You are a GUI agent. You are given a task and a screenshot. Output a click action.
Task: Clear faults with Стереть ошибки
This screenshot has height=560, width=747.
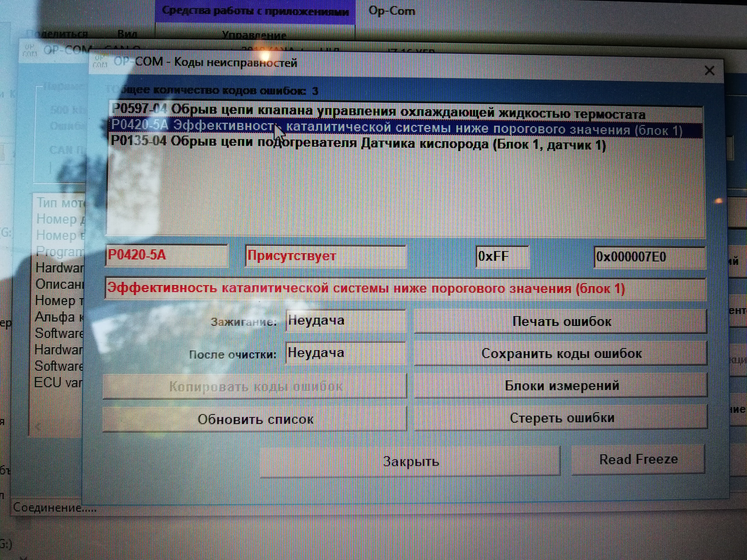[561, 418]
